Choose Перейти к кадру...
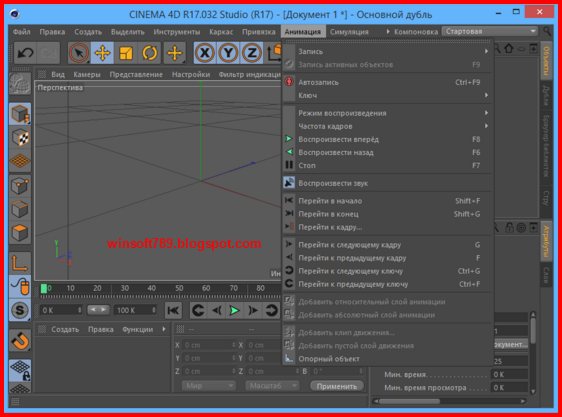 click(388, 227)
